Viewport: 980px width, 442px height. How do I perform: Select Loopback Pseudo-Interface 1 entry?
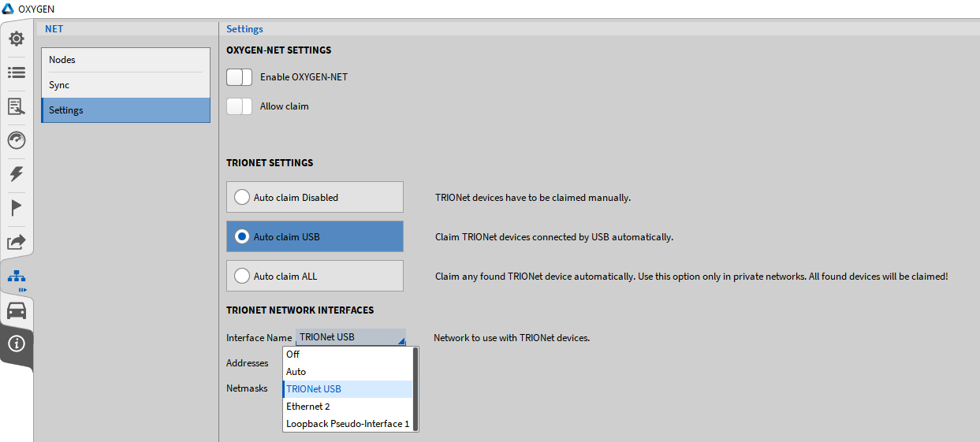(347, 424)
